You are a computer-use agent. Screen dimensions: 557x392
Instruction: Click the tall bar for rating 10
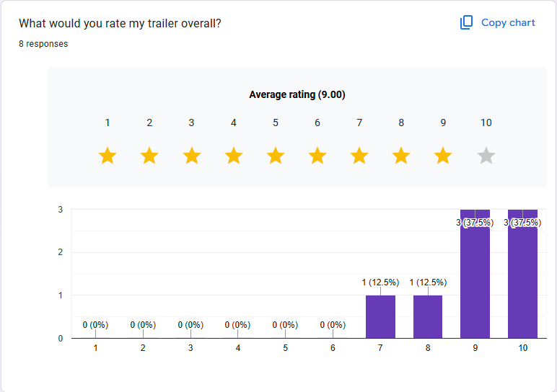[523, 281]
